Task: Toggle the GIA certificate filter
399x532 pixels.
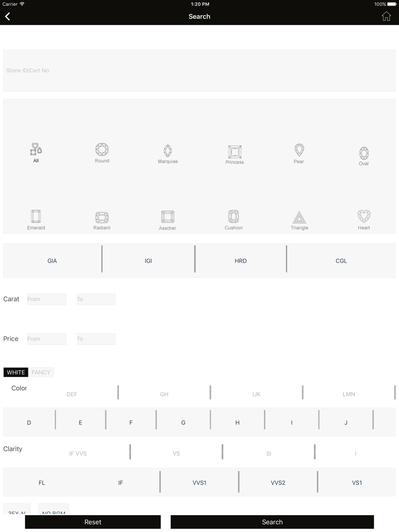Action: [52, 261]
